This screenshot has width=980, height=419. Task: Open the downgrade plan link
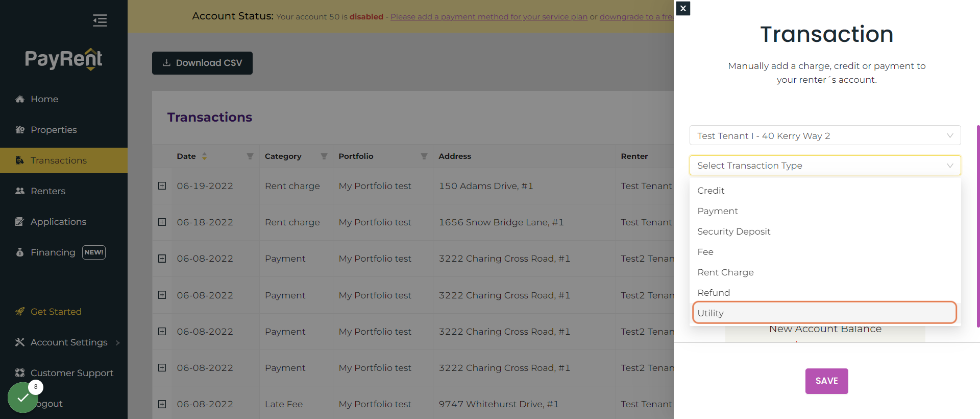pos(636,17)
